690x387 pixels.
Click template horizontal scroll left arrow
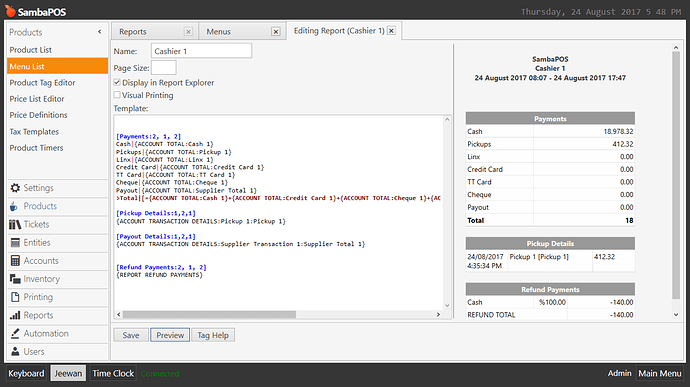coord(118,314)
